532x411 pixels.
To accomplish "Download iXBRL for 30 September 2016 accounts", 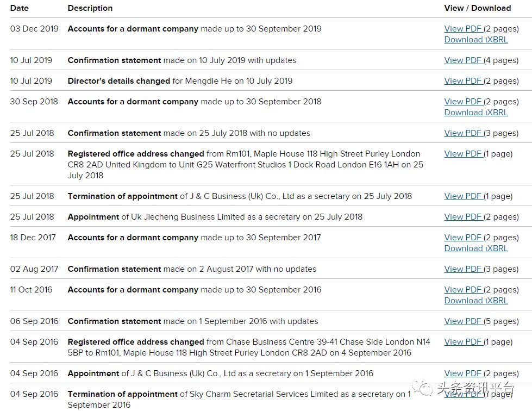I will coord(475,301).
